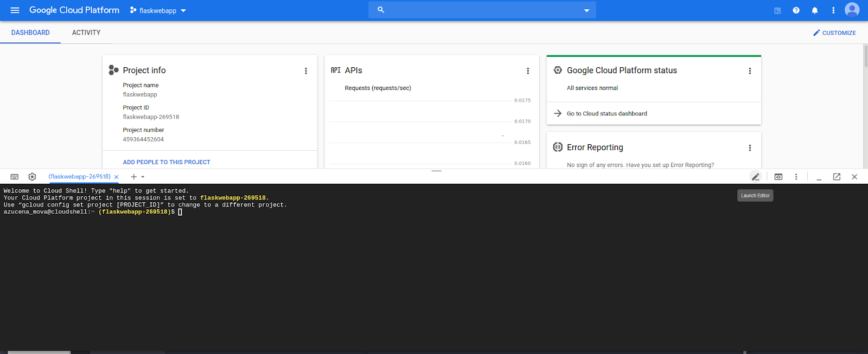Click the Web Preview icon in Cloud Shell
Viewport: 868px width, 354px height.
778,177
